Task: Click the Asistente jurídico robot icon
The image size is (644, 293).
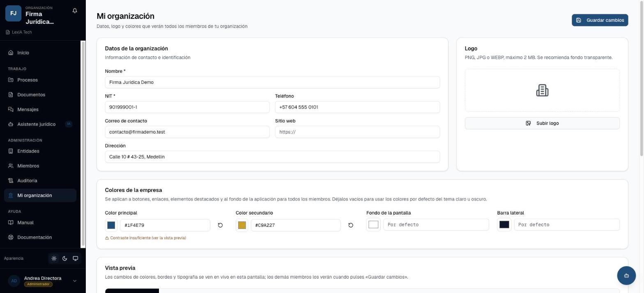Action: [11, 124]
